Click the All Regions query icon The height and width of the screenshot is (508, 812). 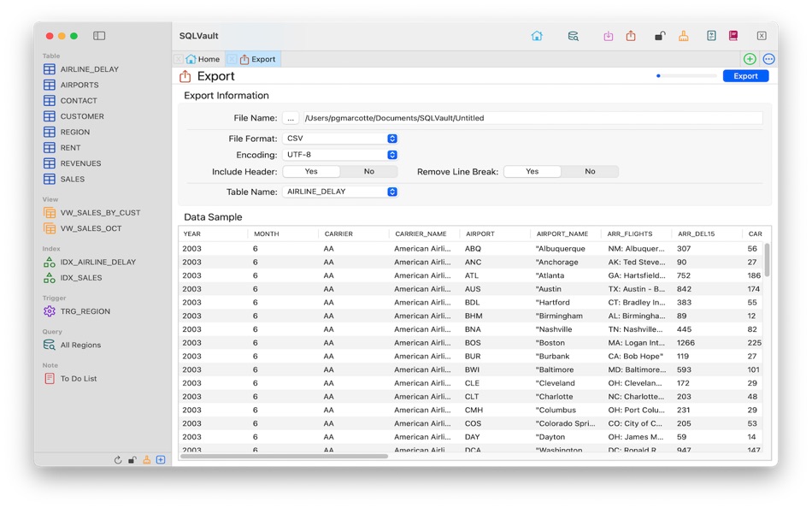[x=50, y=345]
